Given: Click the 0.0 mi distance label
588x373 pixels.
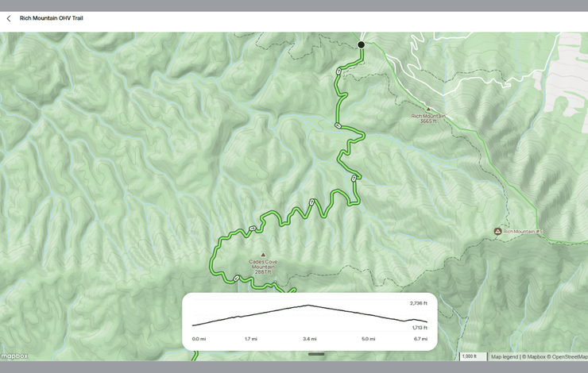Looking at the screenshot, I should [199, 339].
